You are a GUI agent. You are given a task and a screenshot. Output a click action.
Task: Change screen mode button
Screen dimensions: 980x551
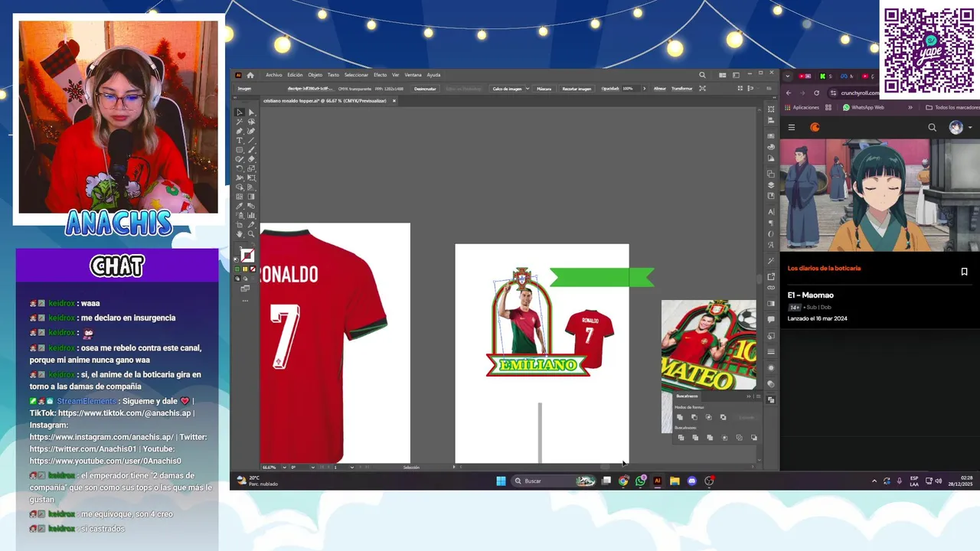click(x=245, y=288)
